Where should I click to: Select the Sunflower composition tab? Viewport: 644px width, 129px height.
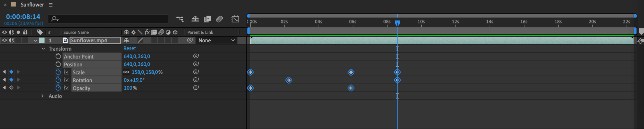32,5
